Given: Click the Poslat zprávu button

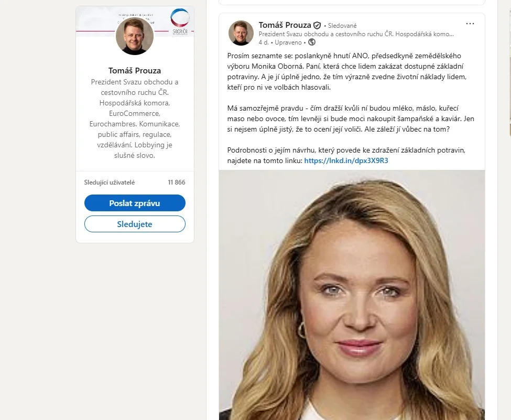Looking at the screenshot, I should [135, 203].
